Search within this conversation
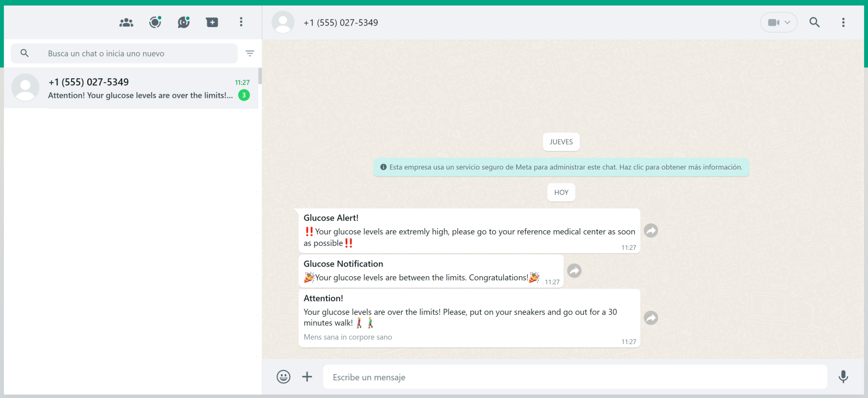The image size is (868, 398). click(x=814, y=22)
